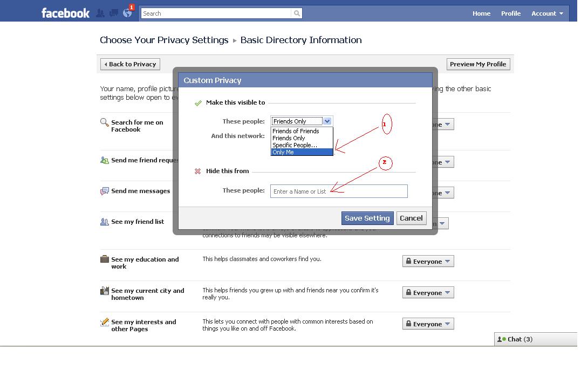Click the Custom Privacy dialog title
The image size is (588, 377).
tap(212, 80)
